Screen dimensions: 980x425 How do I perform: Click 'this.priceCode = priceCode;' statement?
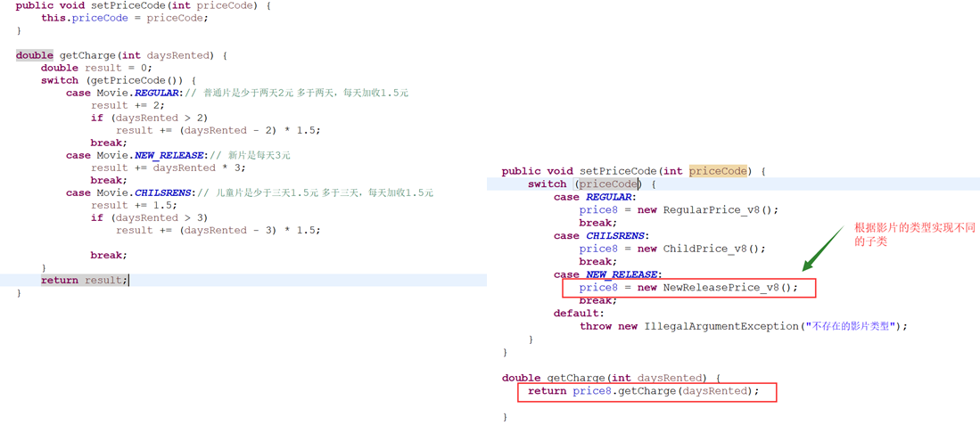tap(124, 18)
